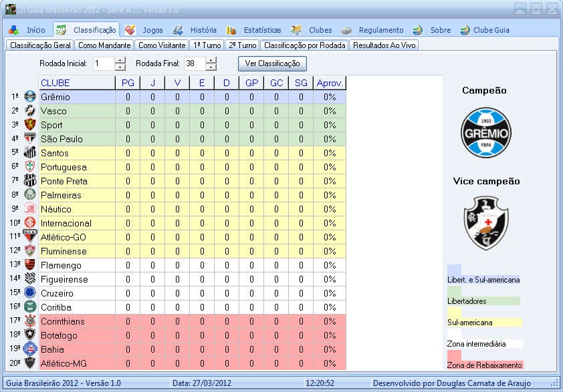Open the Sobre tab
The image size is (563, 392).
point(431,30)
